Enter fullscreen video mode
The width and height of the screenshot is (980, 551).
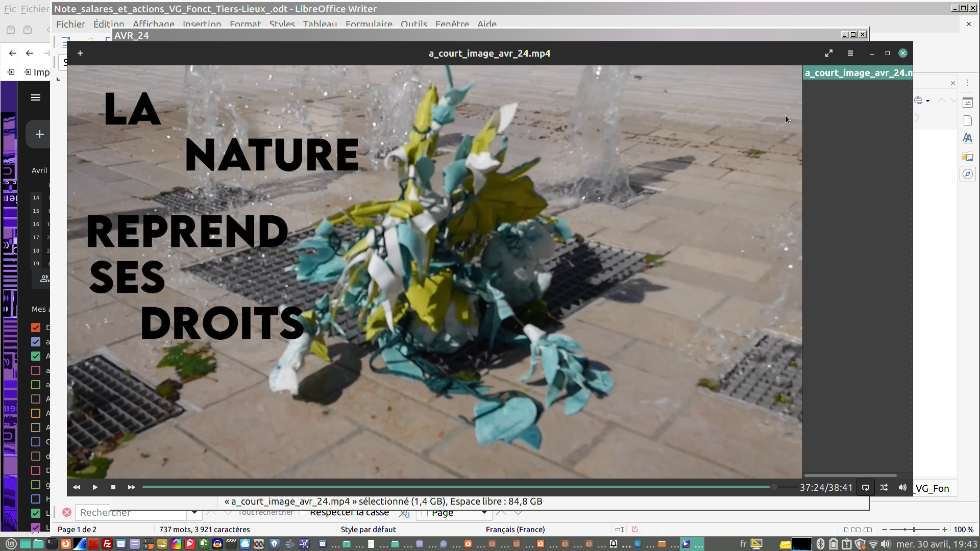(x=829, y=53)
